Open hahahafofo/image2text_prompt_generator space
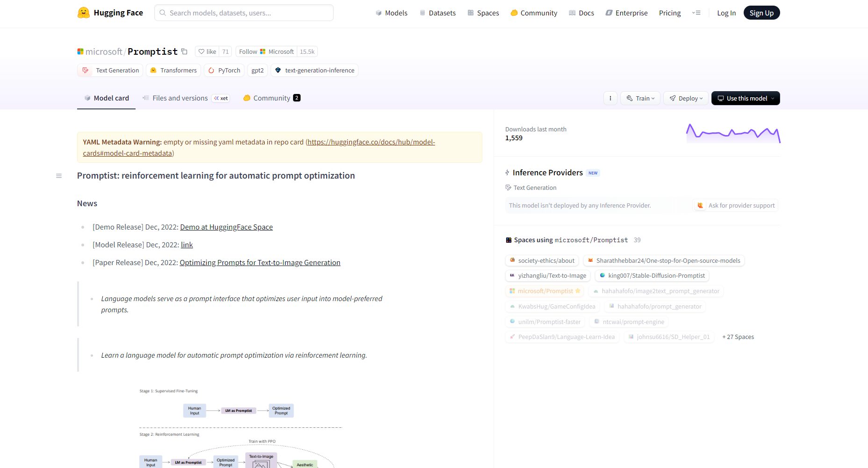This screenshot has height=468, width=868. pos(656,291)
